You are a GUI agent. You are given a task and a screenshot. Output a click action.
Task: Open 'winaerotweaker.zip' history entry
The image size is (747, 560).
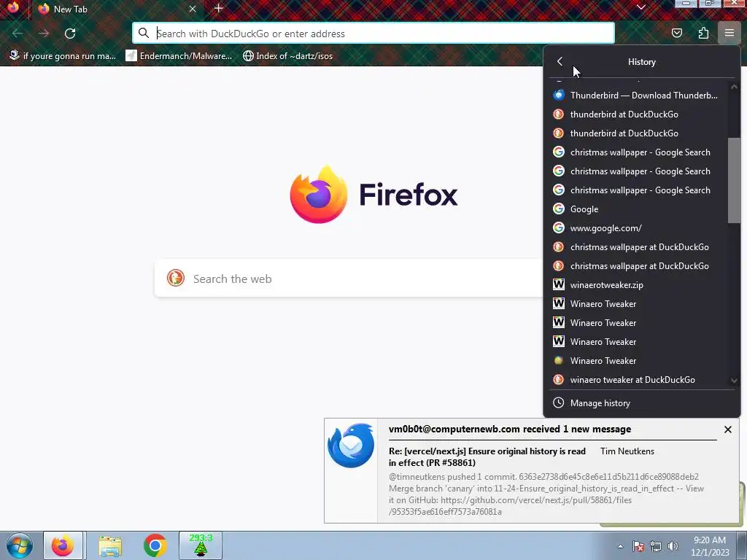(x=638, y=285)
